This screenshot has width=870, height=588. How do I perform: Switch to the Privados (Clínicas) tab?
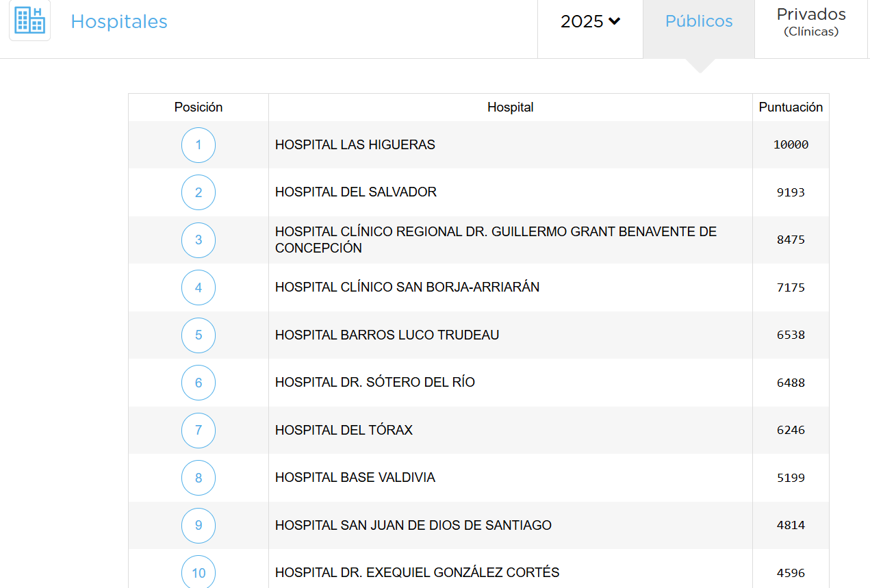click(811, 22)
